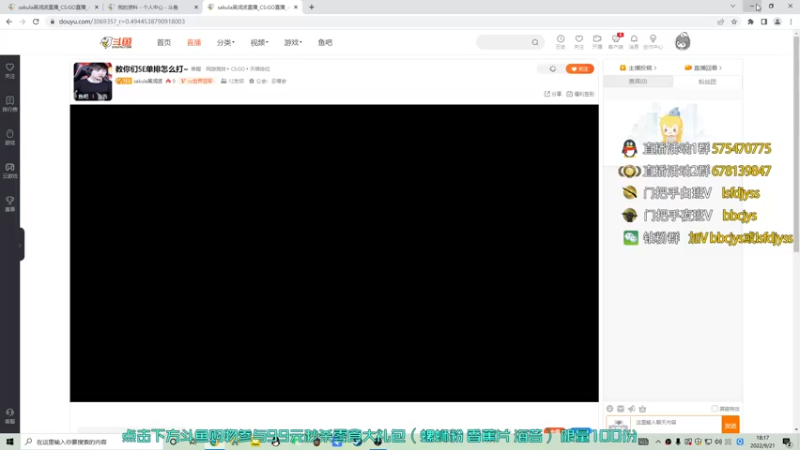800x450 pixels.
Task: Click the 福利签到 check-in link
Action: click(x=581, y=94)
